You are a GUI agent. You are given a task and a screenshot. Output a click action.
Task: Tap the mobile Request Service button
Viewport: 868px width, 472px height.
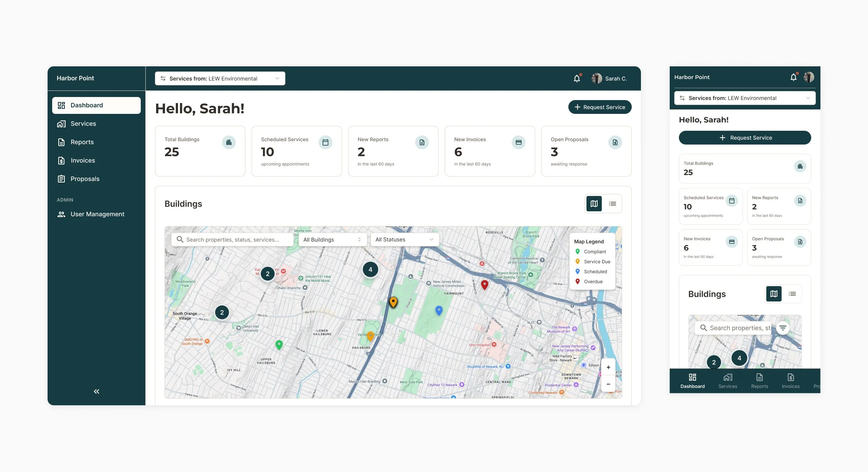pyautogui.click(x=745, y=138)
